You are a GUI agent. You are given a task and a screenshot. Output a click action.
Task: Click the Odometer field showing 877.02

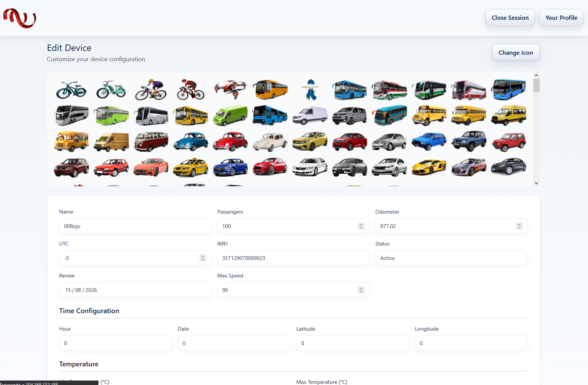pos(451,226)
